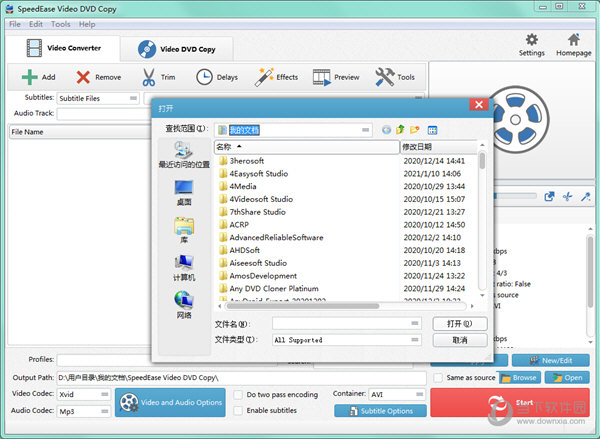
Task: Click the red Start button
Action: click(x=510, y=402)
